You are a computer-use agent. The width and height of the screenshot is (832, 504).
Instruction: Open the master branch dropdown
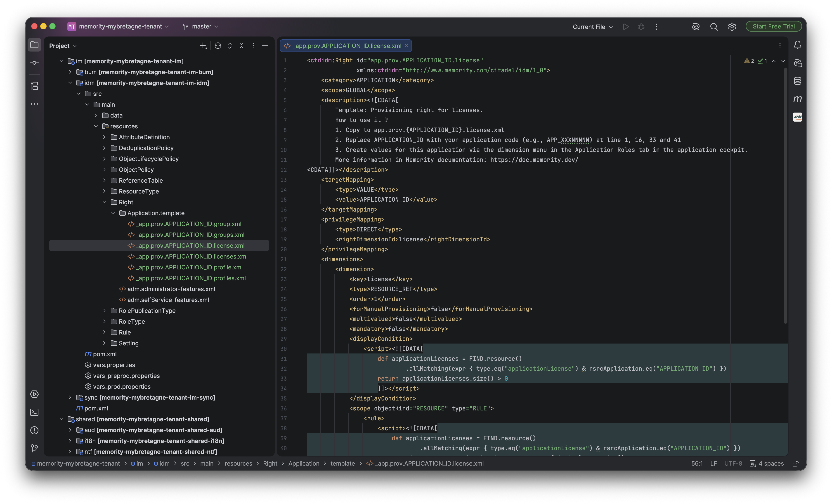point(201,27)
